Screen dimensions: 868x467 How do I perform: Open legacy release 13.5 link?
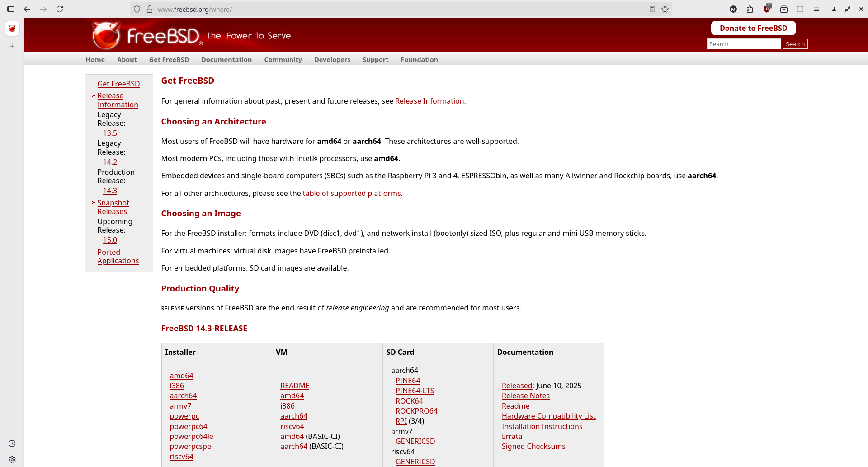pos(110,133)
